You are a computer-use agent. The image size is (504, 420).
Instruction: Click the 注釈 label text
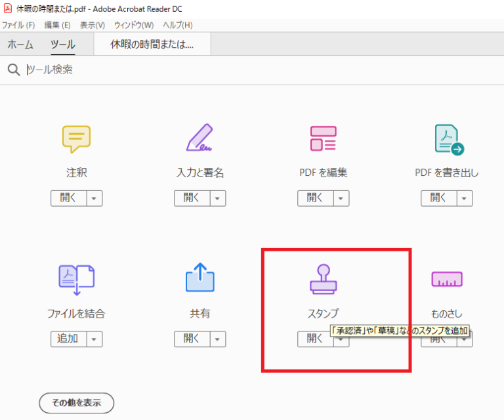click(x=77, y=173)
